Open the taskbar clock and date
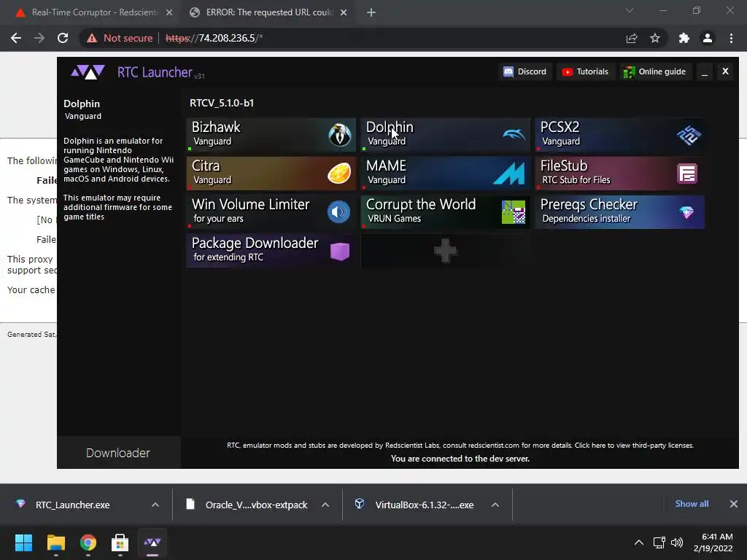 (x=713, y=542)
